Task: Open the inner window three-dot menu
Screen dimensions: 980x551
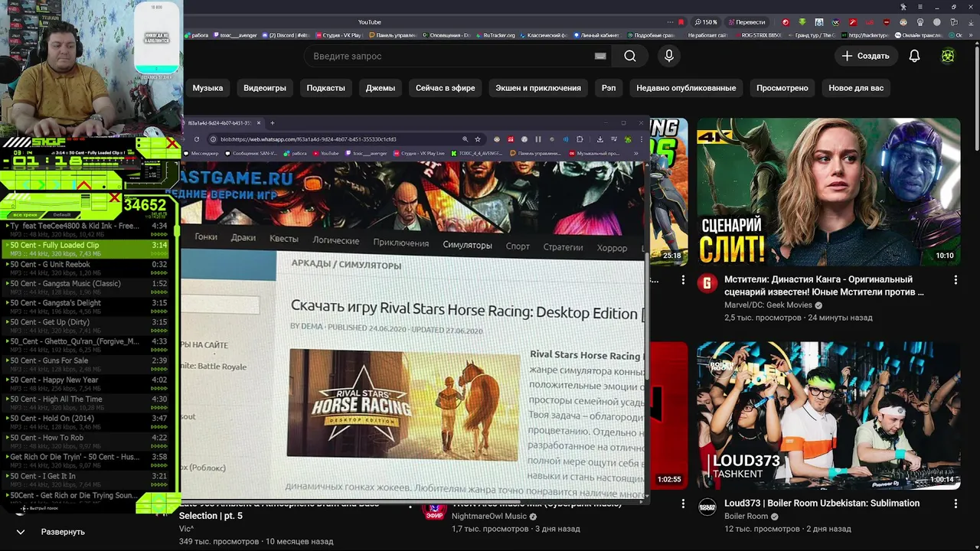Action: pyautogui.click(x=641, y=139)
